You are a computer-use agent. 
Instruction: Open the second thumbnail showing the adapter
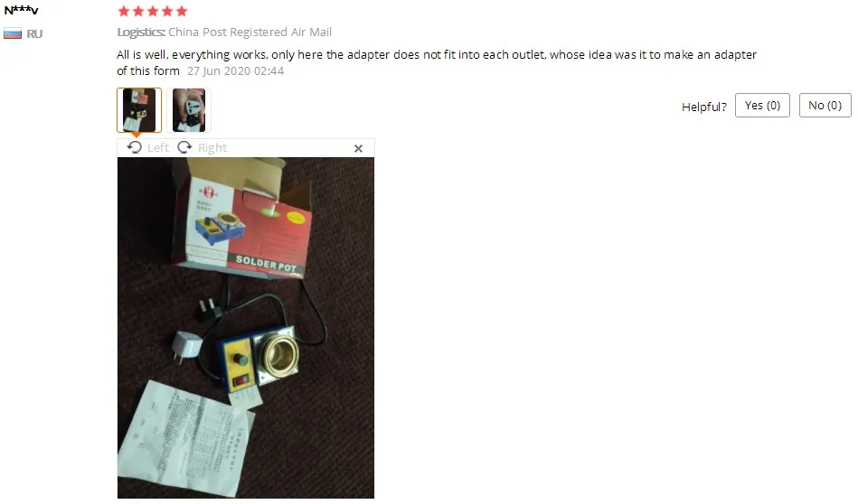pyautogui.click(x=189, y=110)
